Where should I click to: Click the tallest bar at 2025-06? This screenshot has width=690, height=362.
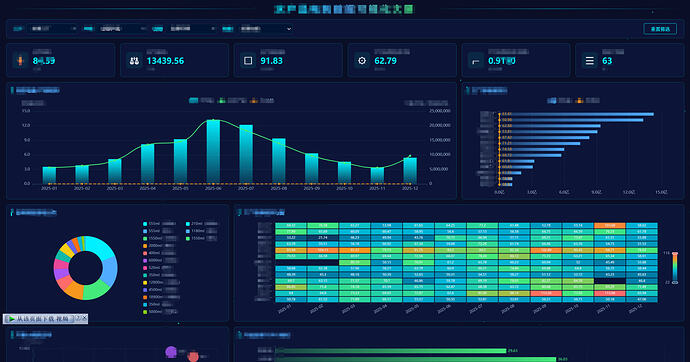[213, 152]
